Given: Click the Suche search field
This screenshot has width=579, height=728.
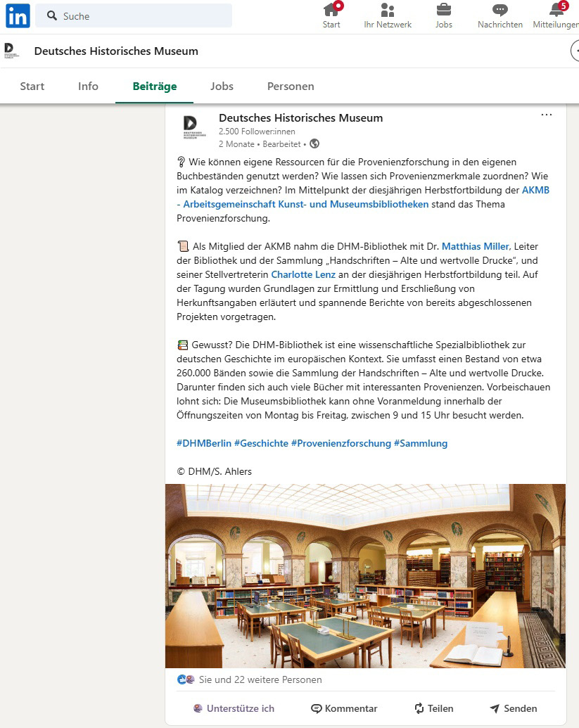Looking at the screenshot, I should tap(134, 15).
